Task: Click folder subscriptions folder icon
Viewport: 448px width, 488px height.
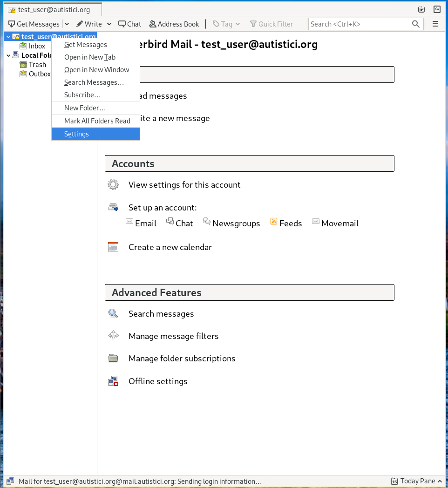Action: 113,358
